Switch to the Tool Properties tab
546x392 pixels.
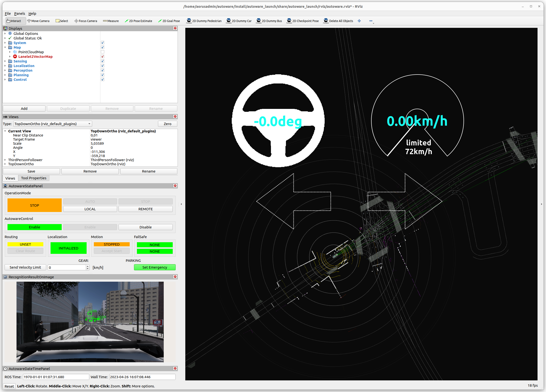point(34,178)
